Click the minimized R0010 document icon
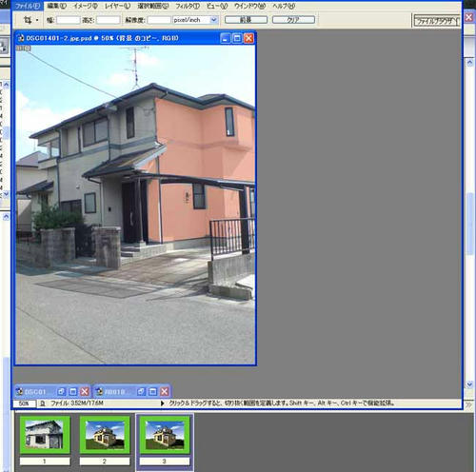This screenshot has height=472, width=476. coord(99,392)
